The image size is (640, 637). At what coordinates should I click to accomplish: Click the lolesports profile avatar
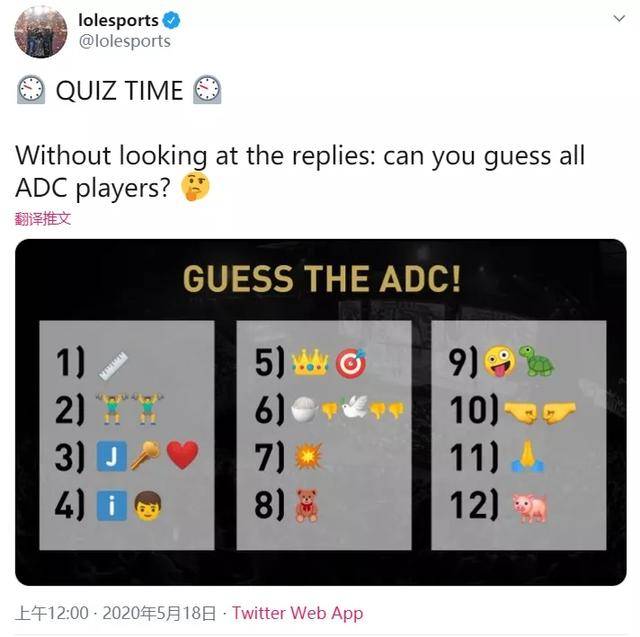40,31
